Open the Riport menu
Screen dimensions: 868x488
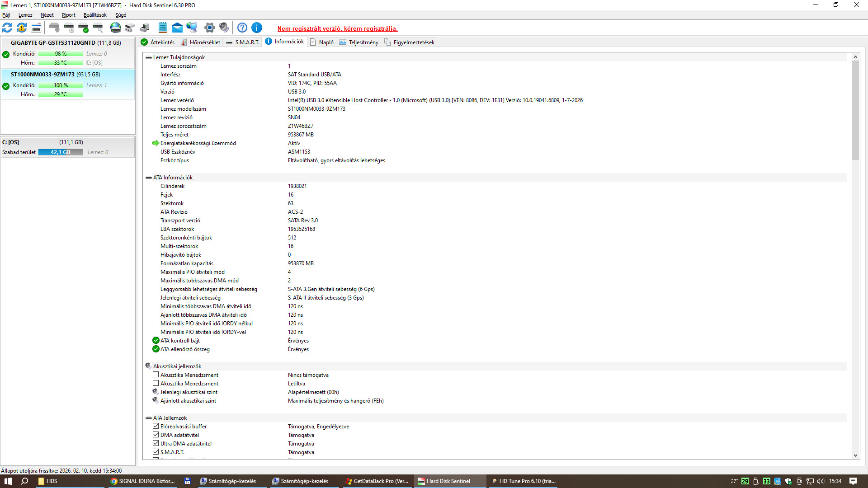pyautogui.click(x=68, y=15)
